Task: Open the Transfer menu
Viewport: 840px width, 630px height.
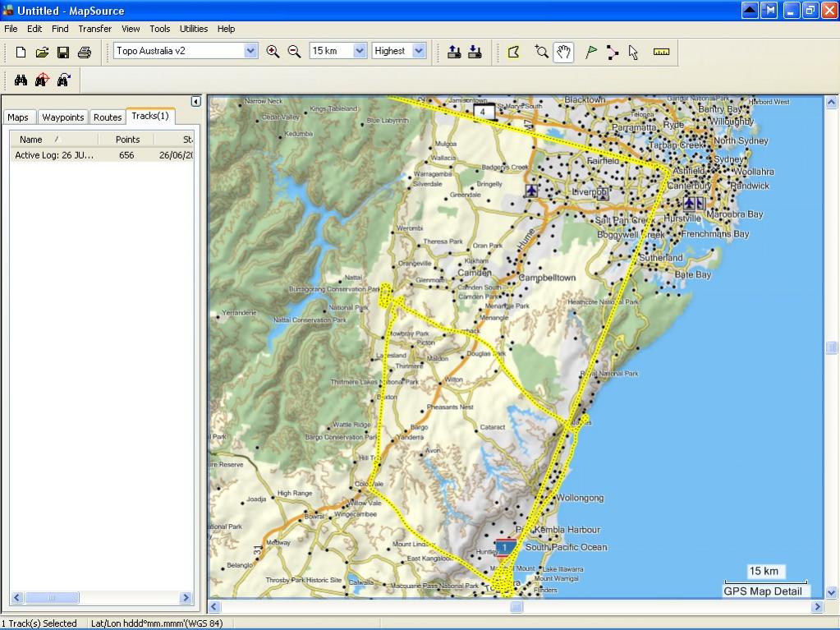Action: [94, 29]
